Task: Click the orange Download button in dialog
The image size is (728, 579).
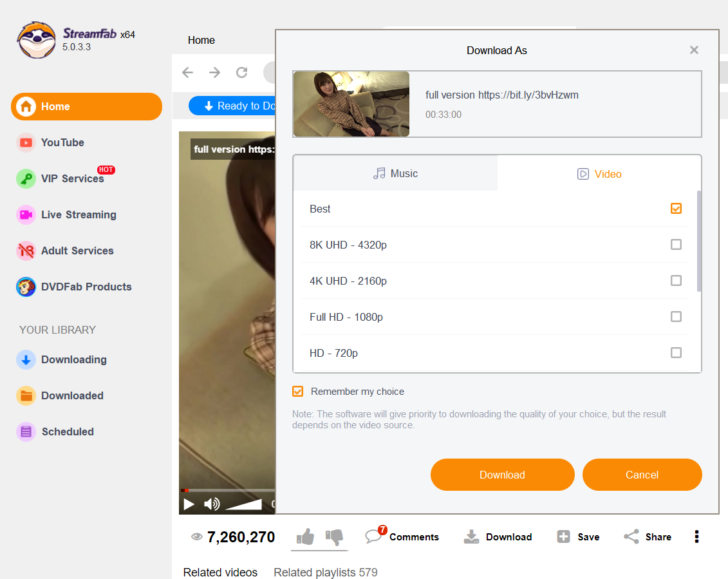Action: (x=502, y=475)
